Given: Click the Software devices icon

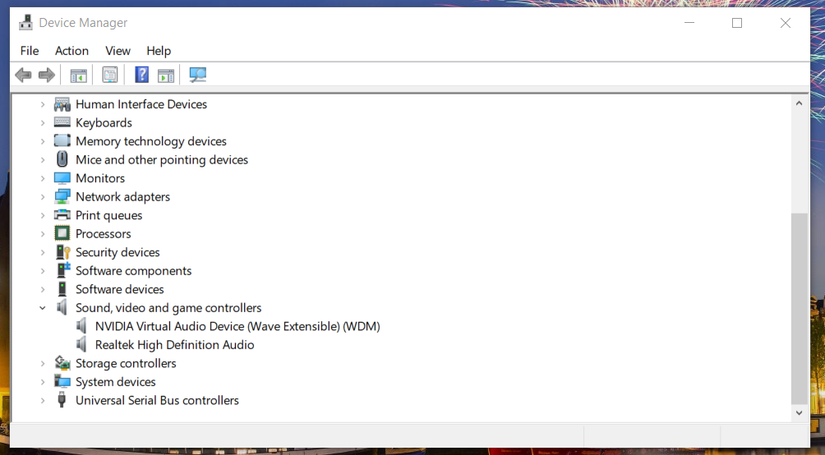Looking at the screenshot, I should pos(62,289).
